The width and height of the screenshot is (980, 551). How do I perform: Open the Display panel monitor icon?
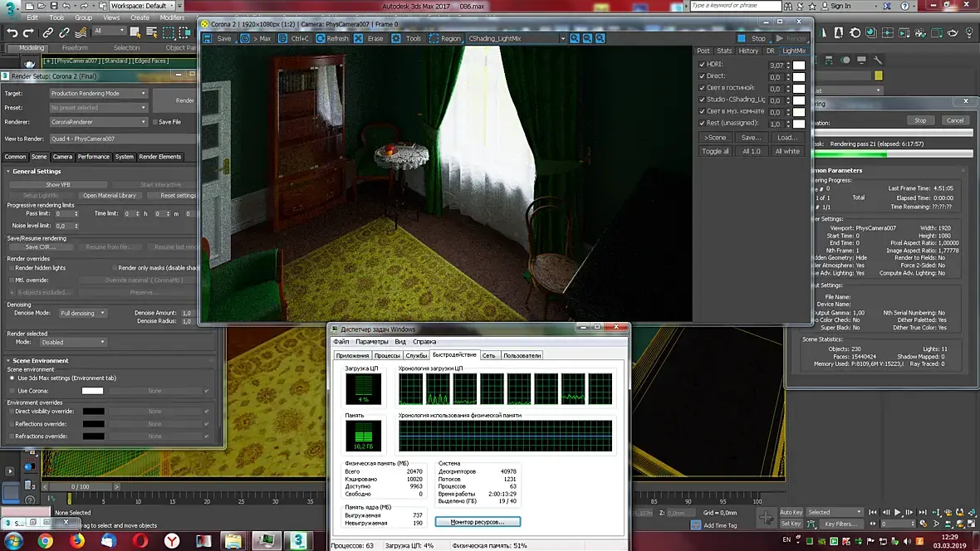coord(862,60)
